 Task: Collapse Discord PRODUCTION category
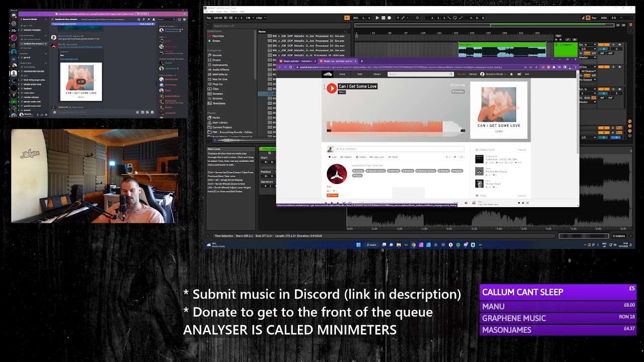26,63
